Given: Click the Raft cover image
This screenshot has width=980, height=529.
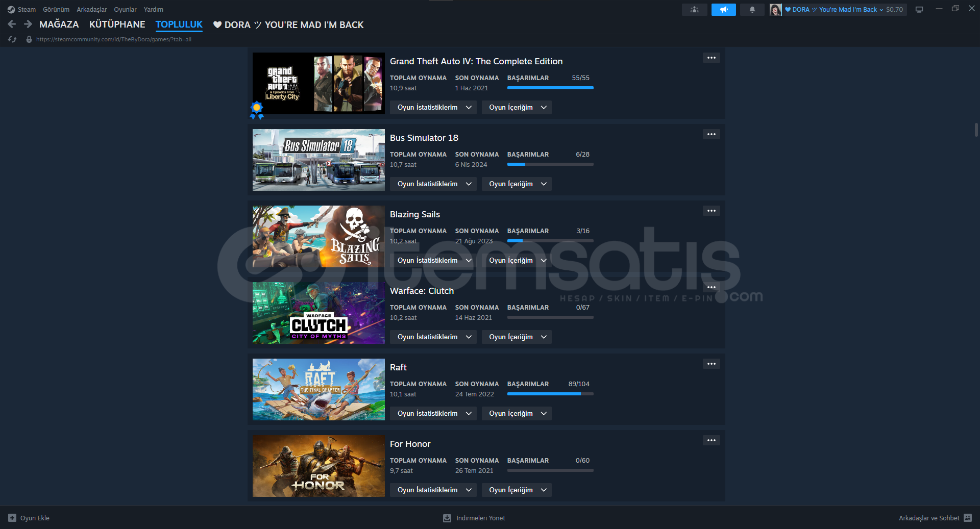Looking at the screenshot, I should [318, 389].
